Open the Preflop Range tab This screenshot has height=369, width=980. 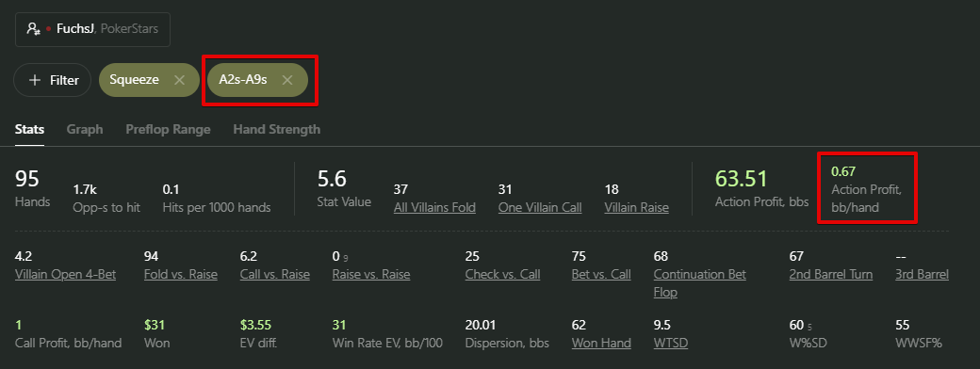[x=168, y=129]
